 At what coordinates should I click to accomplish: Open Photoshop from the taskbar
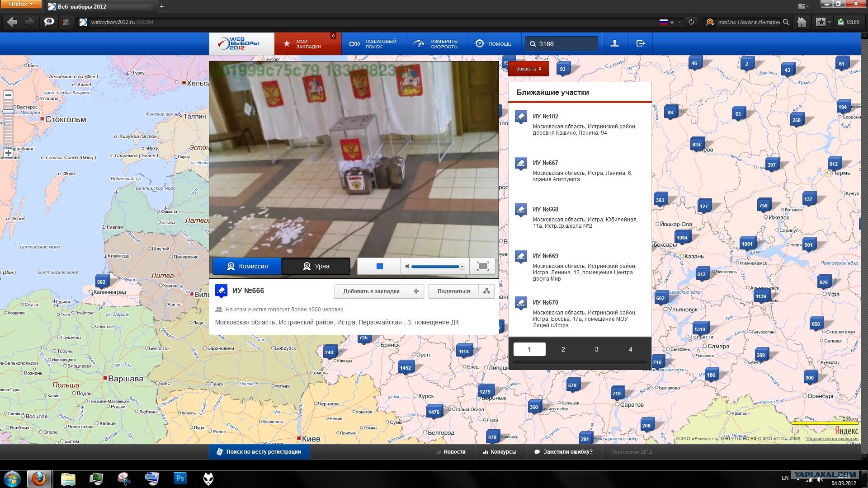[x=180, y=479]
